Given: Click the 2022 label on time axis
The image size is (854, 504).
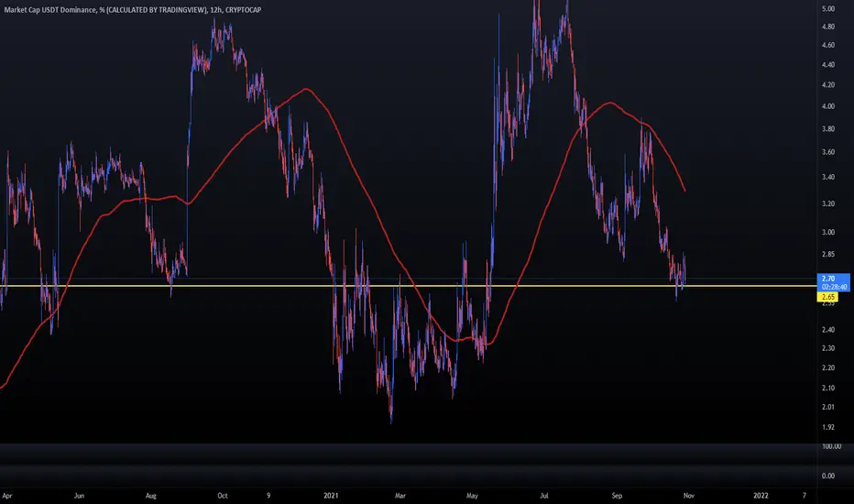Looking at the screenshot, I should [761, 496].
